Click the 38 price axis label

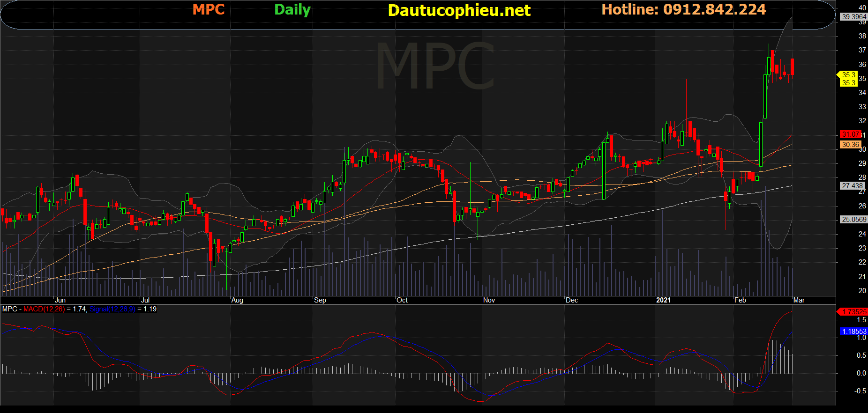tap(862, 36)
